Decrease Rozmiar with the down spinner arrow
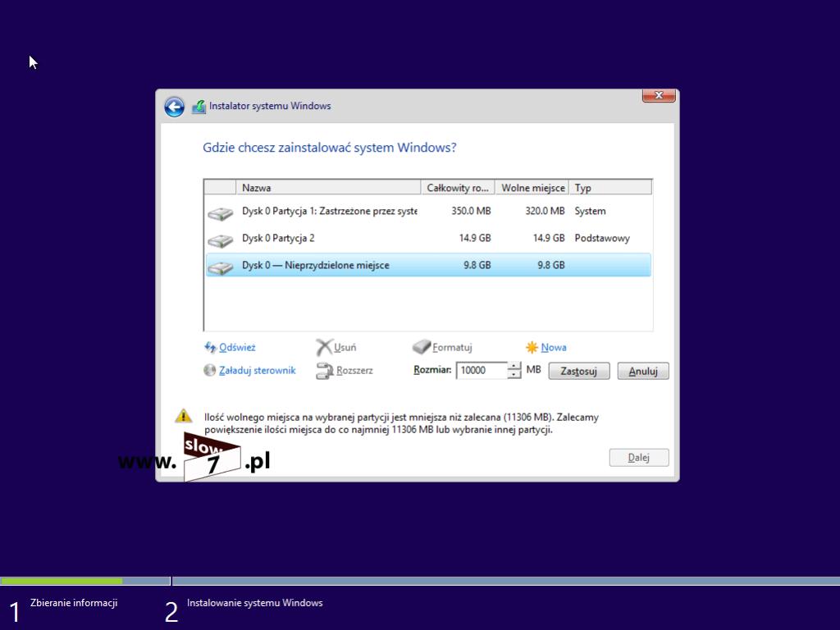Screen dimensions: 840x630 514,374
